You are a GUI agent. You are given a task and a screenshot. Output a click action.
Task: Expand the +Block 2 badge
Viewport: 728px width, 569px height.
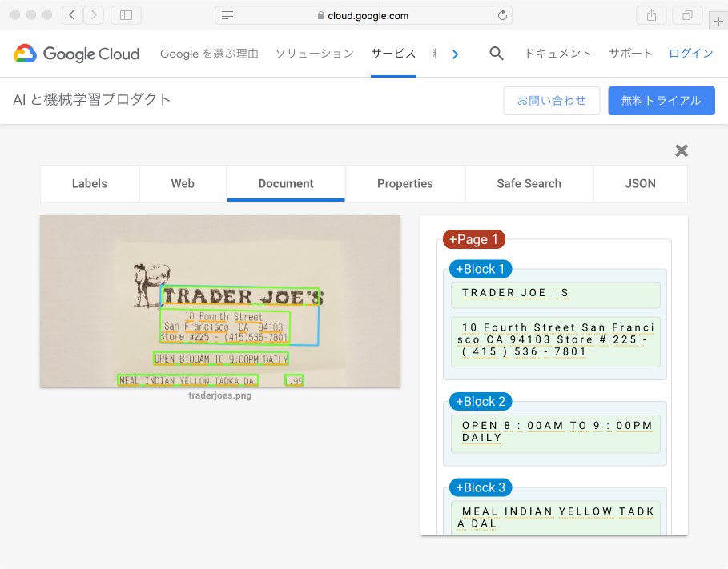[x=480, y=402]
